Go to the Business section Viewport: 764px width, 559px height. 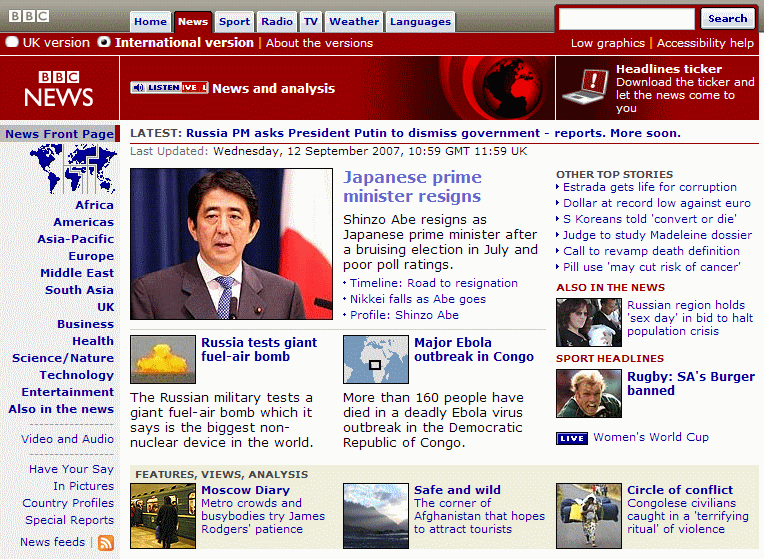(85, 324)
